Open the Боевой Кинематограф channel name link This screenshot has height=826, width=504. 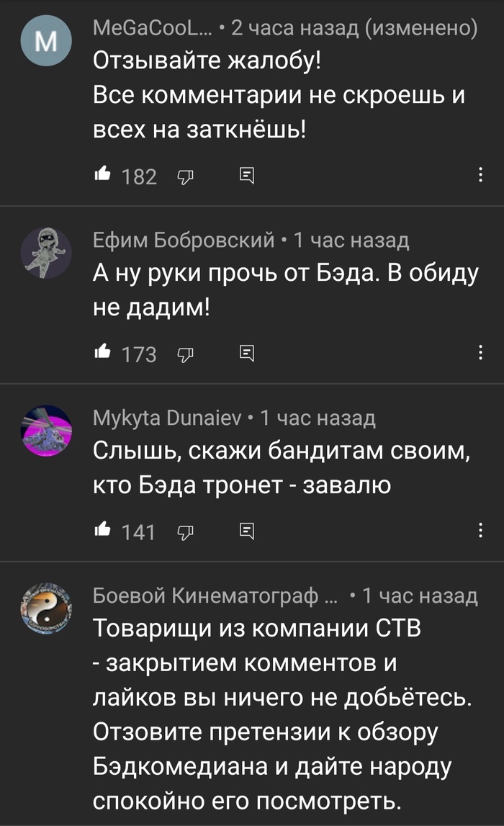(x=216, y=596)
